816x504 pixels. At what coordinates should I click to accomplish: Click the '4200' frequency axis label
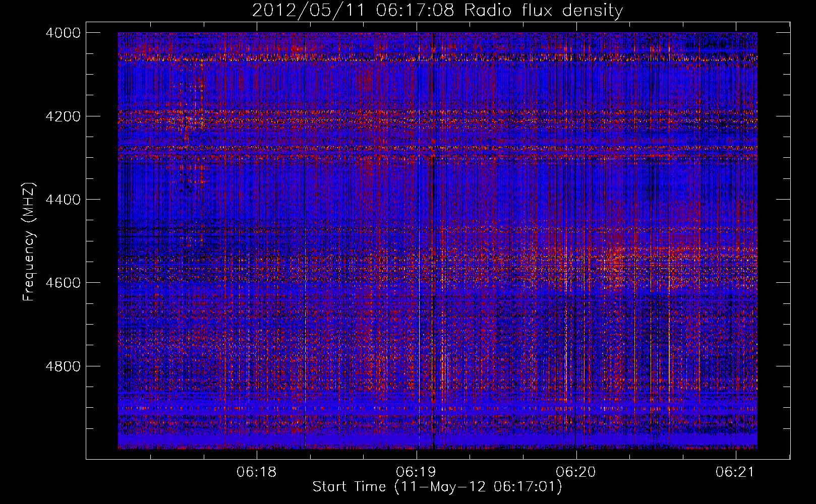(x=63, y=116)
